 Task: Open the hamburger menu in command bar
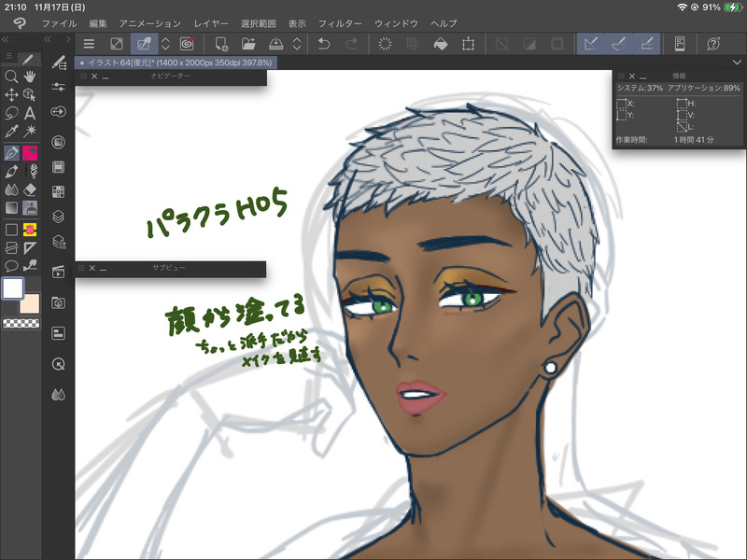click(89, 44)
